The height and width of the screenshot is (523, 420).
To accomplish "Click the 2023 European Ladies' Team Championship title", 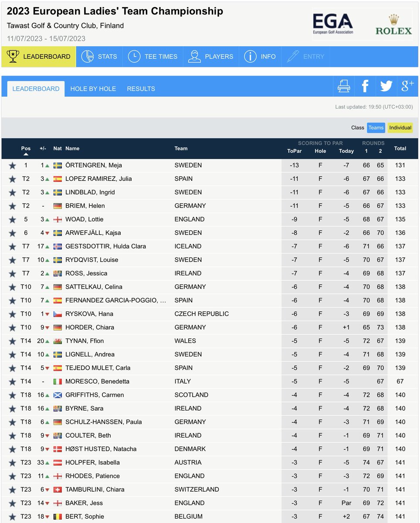I will [x=115, y=11].
